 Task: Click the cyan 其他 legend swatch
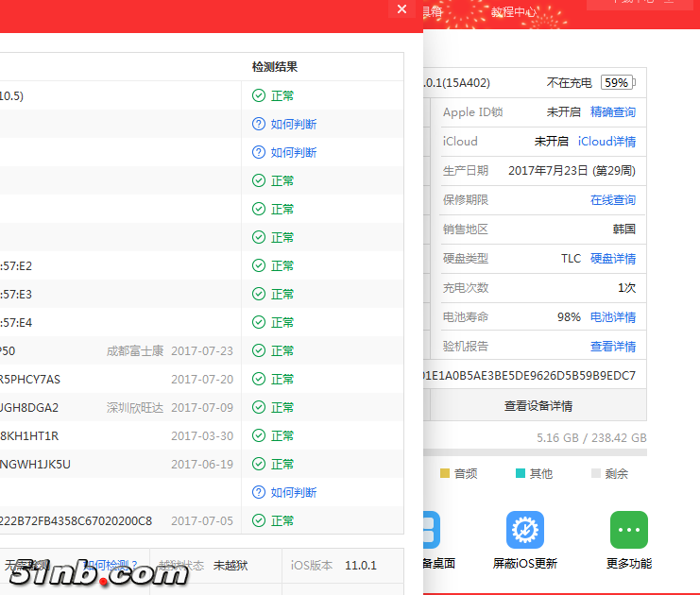pyautogui.click(x=521, y=474)
